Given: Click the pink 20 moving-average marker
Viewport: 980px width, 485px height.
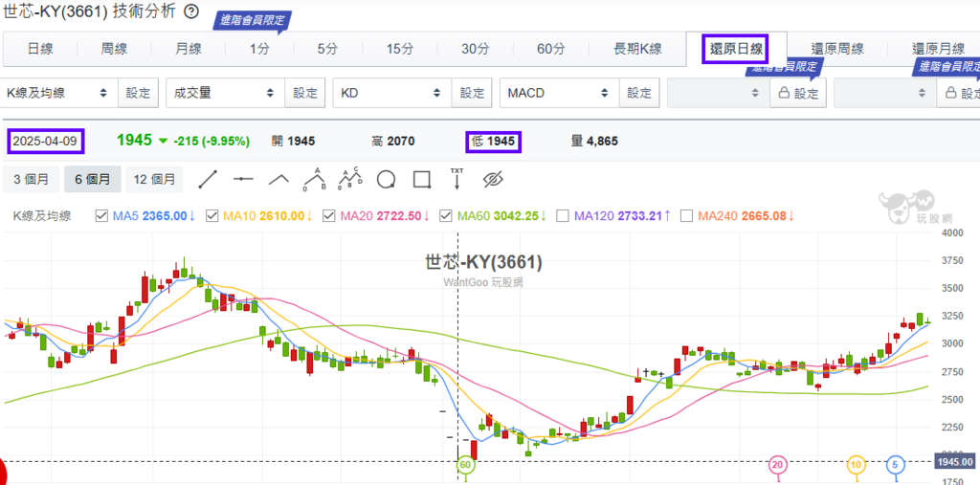Looking at the screenshot, I should click(x=777, y=465).
